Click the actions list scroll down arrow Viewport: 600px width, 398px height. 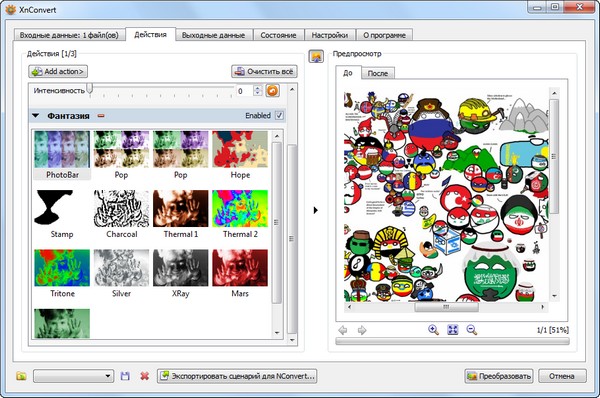coord(292,340)
